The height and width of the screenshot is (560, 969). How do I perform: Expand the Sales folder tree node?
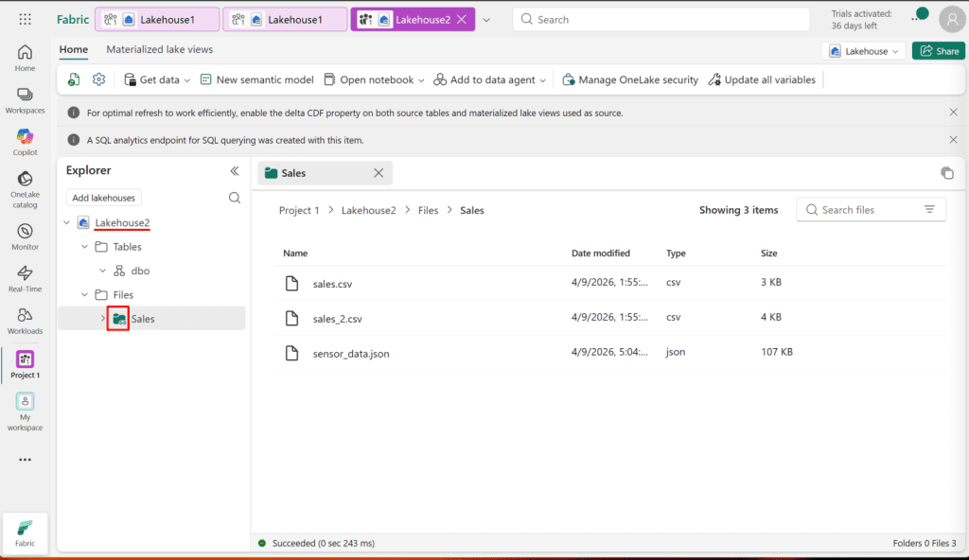point(103,319)
